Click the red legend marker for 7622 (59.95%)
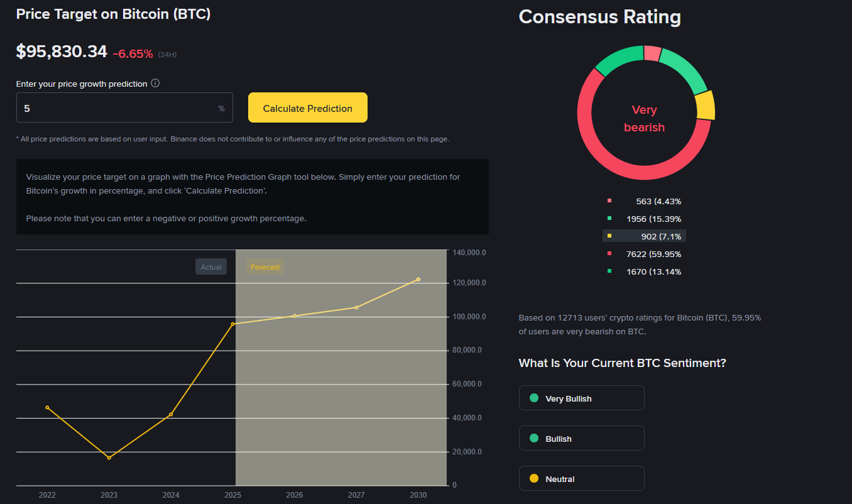The height and width of the screenshot is (504, 852). (609, 254)
